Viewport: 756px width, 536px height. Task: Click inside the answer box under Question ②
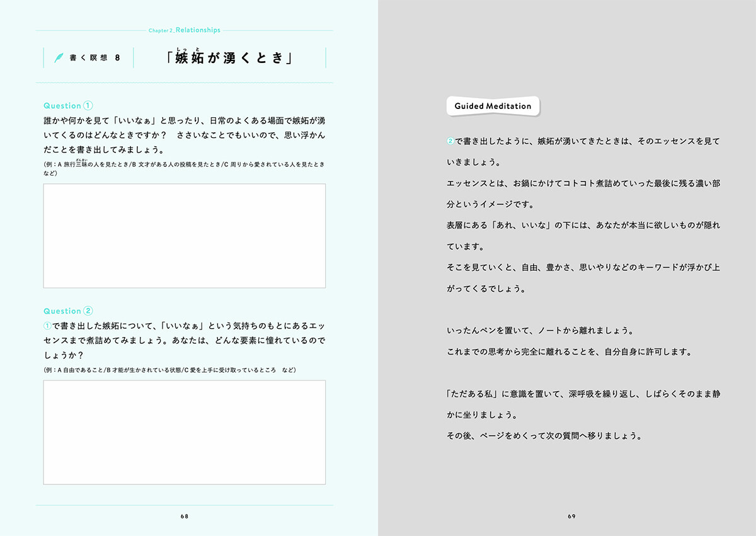184,432
